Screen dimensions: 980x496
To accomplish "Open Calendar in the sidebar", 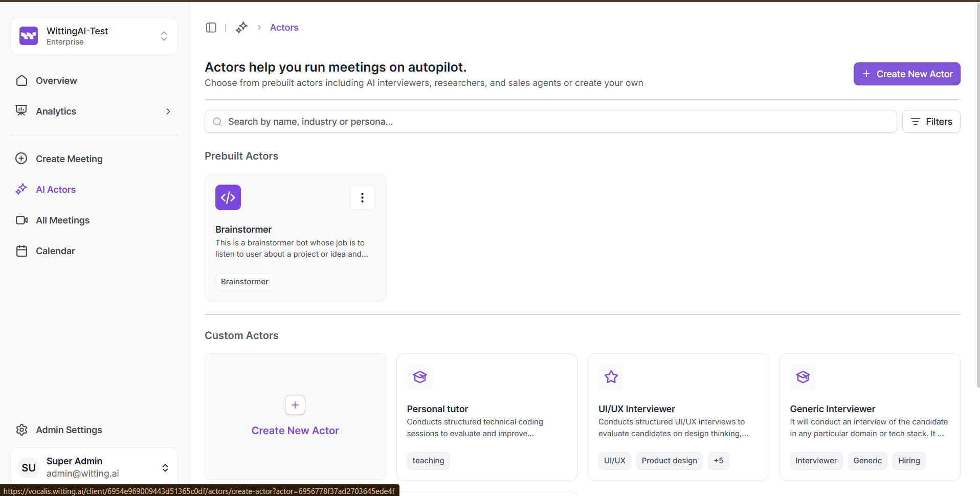I will [55, 251].
